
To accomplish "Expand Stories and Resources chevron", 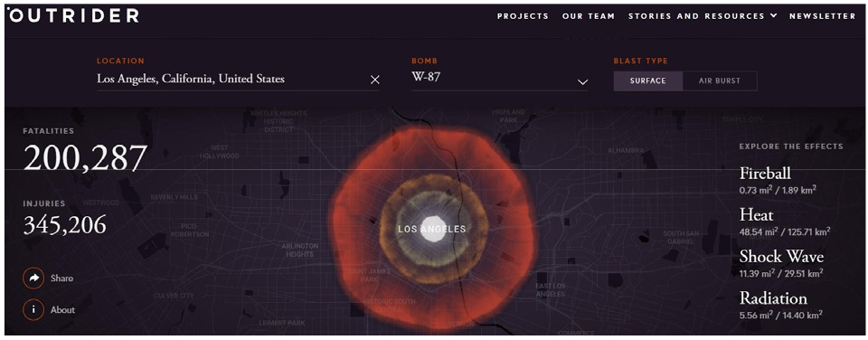I will click(773, 15).
